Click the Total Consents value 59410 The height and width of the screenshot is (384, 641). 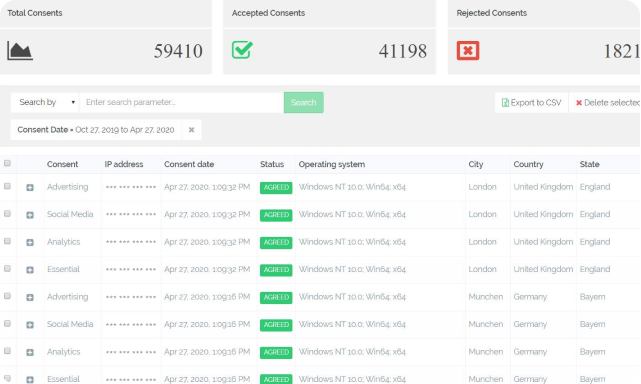coord(178,51)
